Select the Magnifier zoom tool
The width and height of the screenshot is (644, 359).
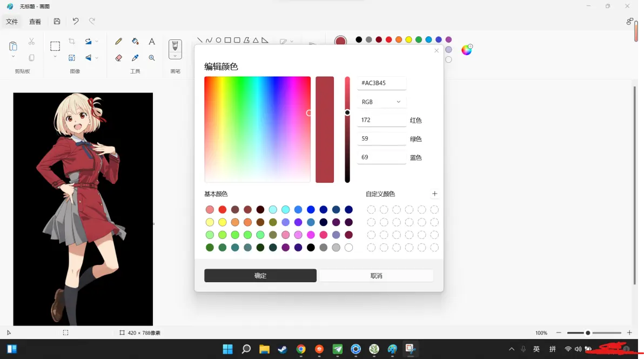[x=152, y=58]
